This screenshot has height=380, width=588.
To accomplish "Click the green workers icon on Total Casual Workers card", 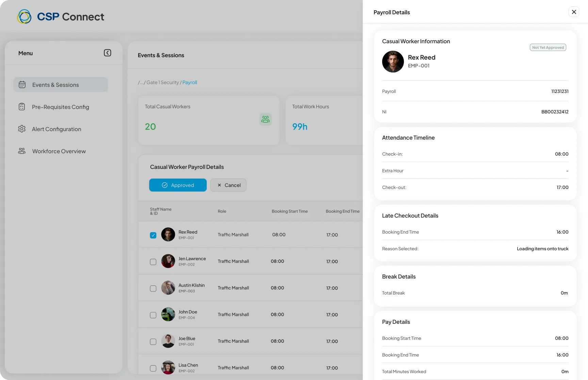I will tap(265, 119).
